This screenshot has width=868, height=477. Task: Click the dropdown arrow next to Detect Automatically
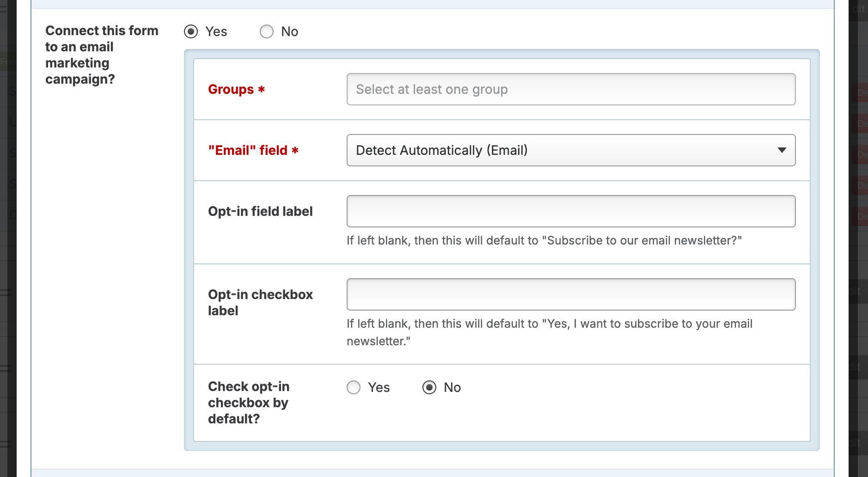782,150
